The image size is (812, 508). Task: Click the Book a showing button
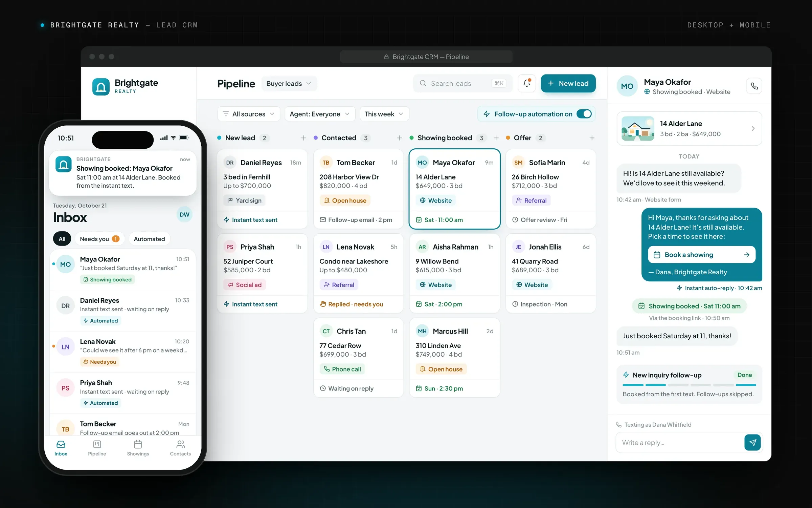point(701,255)
